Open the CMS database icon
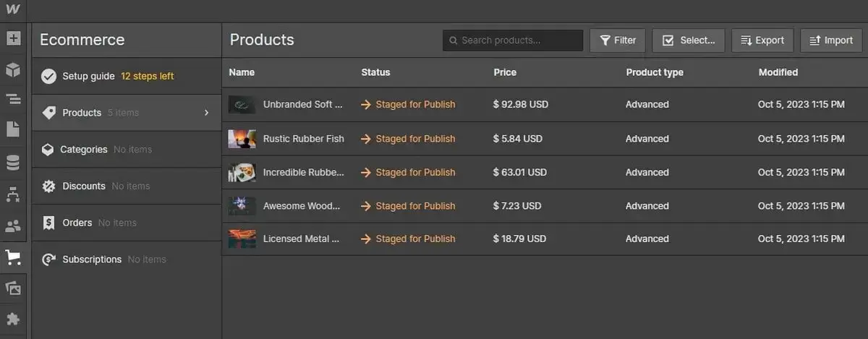The height and width of the screenshot is (339, 868). (13, 163)
